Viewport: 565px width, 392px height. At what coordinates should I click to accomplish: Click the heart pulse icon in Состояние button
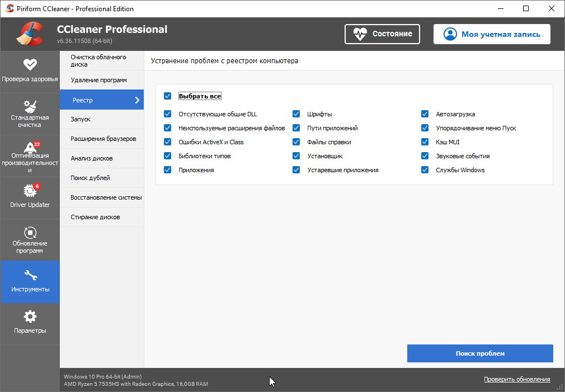tap(360, 34)
